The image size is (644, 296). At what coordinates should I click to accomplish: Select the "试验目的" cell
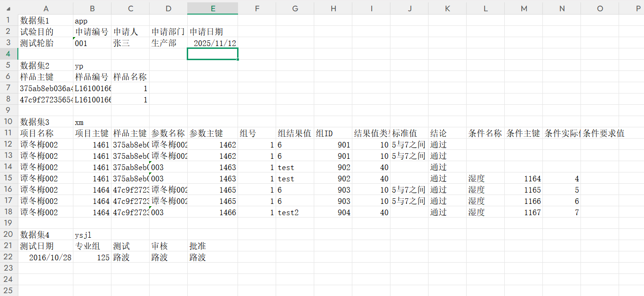(46, 31)
